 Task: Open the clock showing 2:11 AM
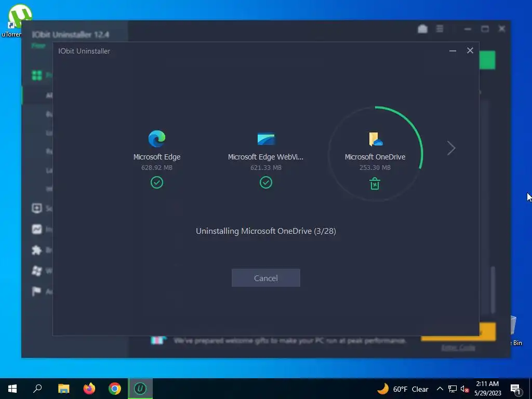(x=487, y=389)
